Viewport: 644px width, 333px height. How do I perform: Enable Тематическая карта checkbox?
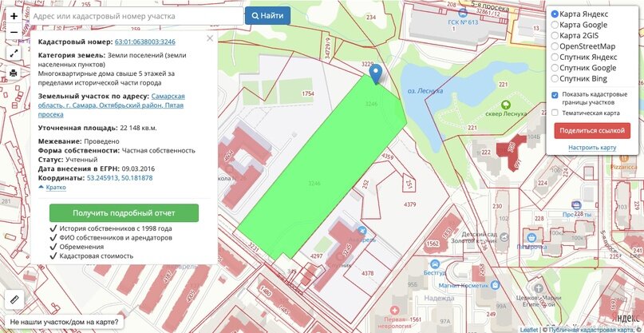(x=555, y=113)
